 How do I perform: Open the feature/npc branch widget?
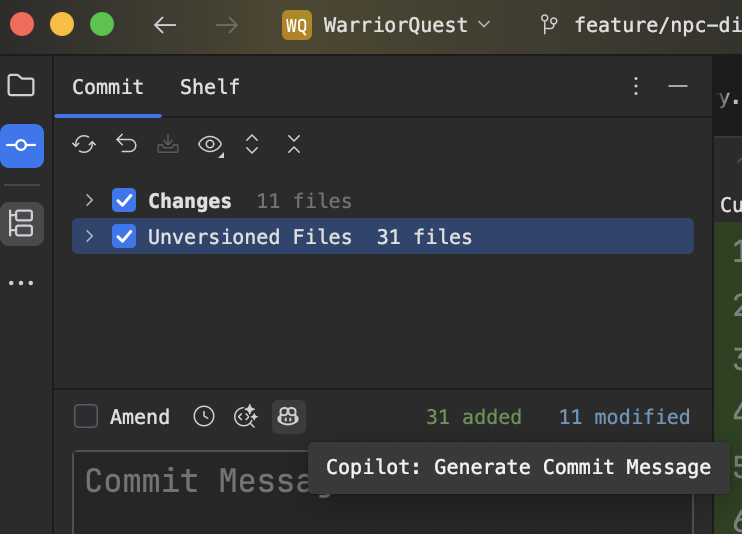click(x=640, y=25)
